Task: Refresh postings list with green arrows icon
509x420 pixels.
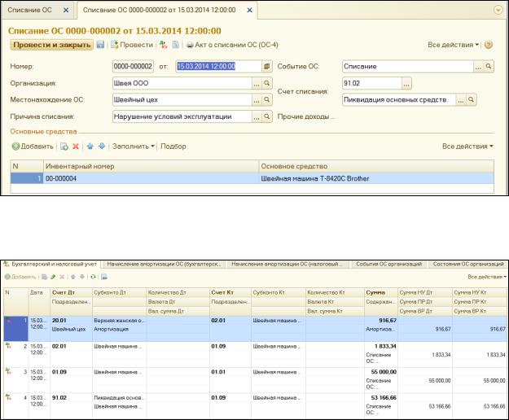Action: [93, 277]
